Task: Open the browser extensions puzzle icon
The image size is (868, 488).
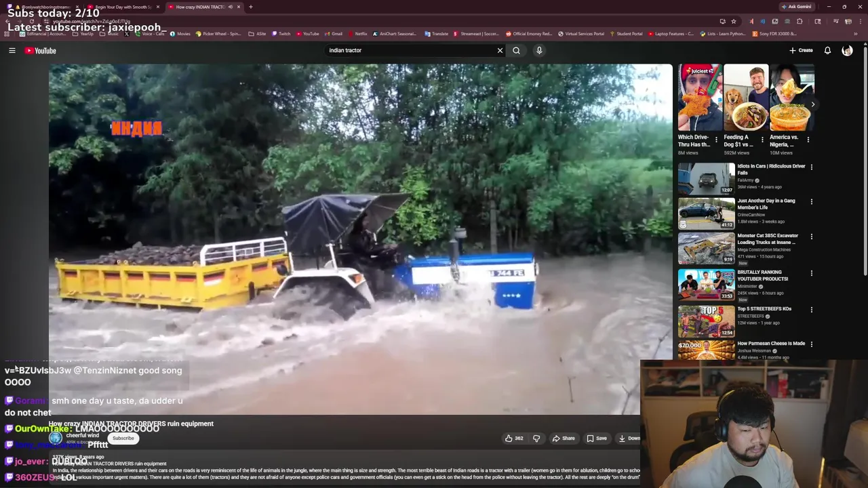Action: [800, 21]
